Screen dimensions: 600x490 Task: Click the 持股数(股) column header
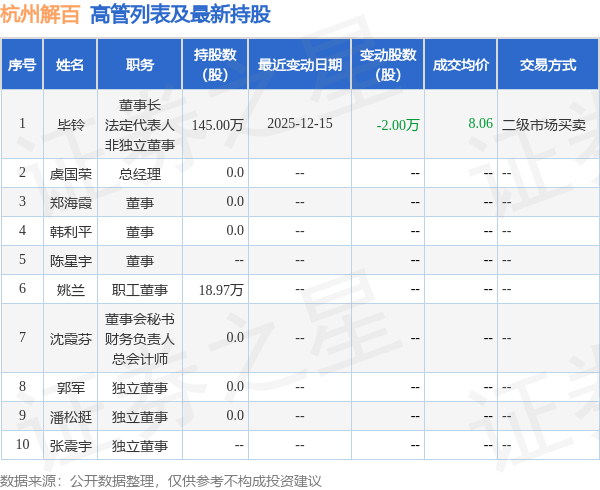(215, 64)
